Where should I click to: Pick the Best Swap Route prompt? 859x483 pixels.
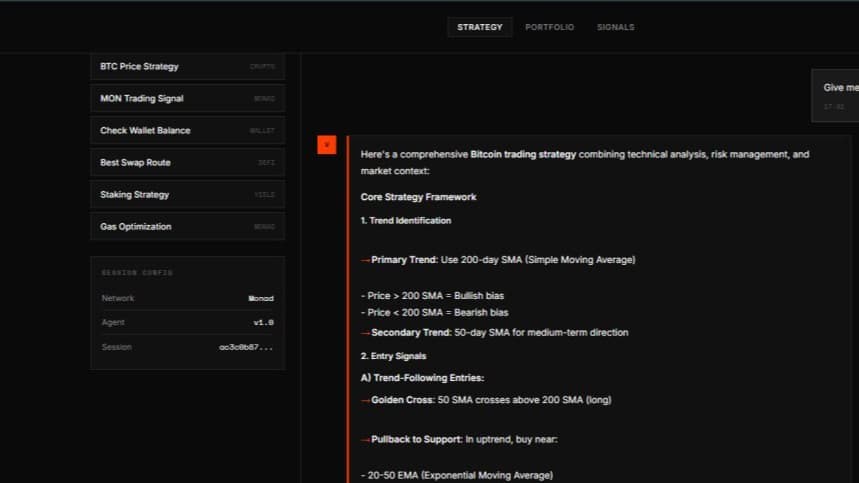(135, 162)
